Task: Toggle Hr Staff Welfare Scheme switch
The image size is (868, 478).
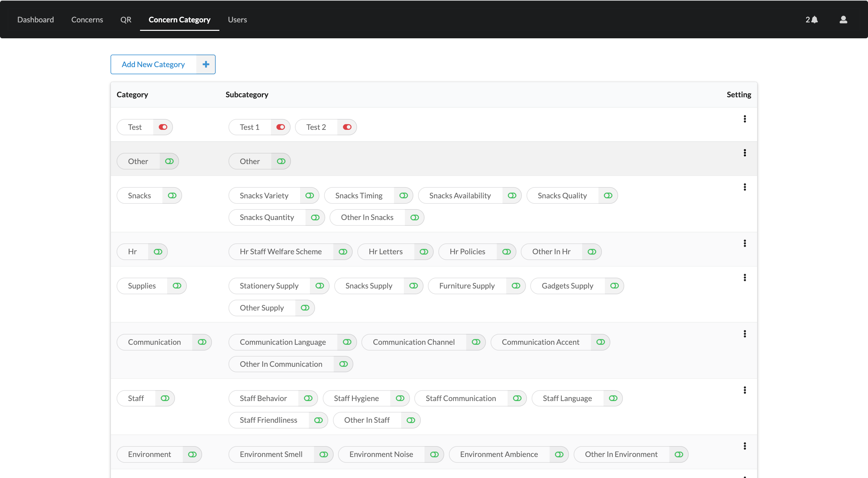Action: coord(343,252)
